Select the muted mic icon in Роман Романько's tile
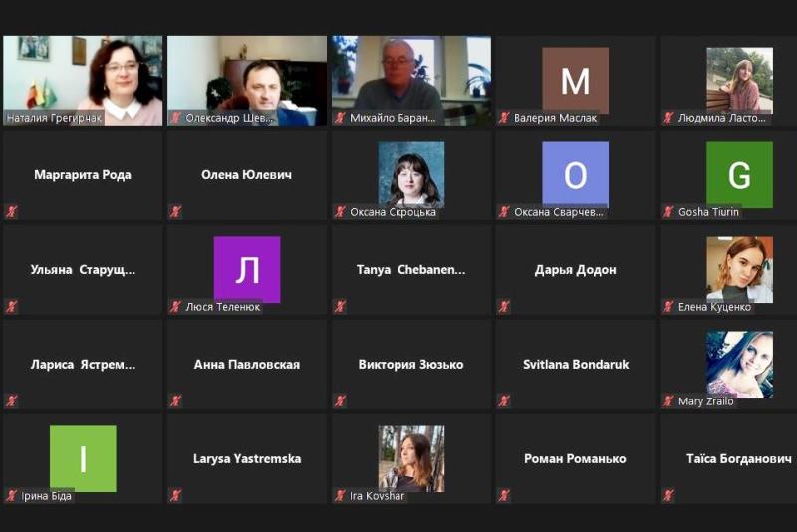Screen dimensions: 797x532 (504, 495)
